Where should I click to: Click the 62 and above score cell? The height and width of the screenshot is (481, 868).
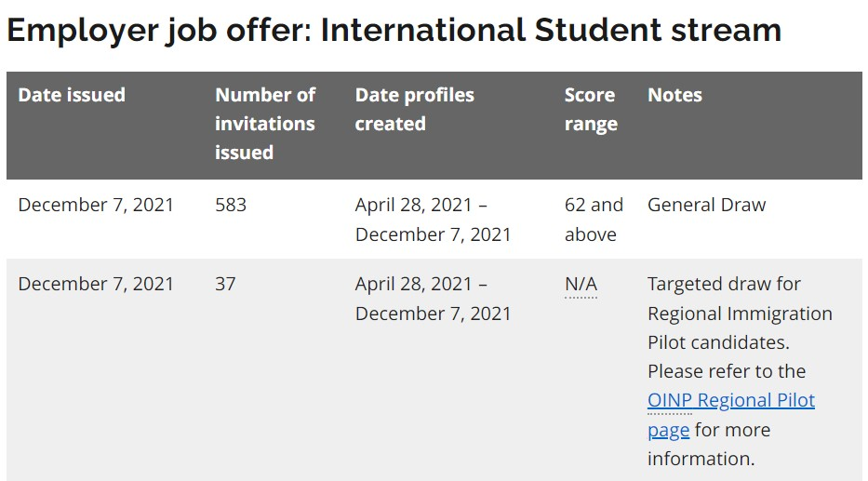[x=594, y=220]
